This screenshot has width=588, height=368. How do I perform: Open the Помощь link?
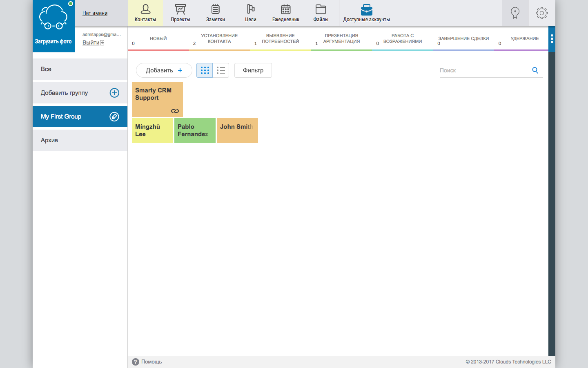tap(151, 362)
